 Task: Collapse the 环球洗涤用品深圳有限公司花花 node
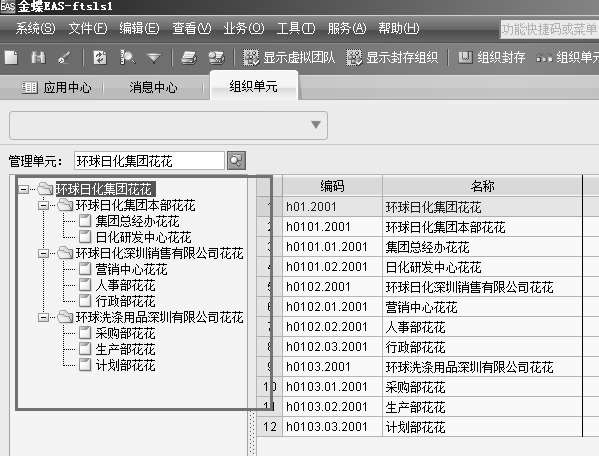tap(44, 317)
